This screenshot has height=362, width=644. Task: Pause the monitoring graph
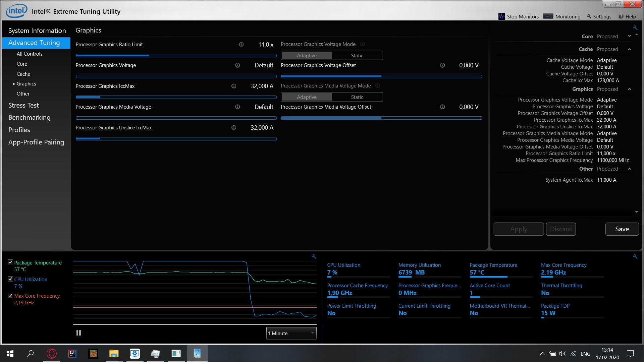click(78, 333)
